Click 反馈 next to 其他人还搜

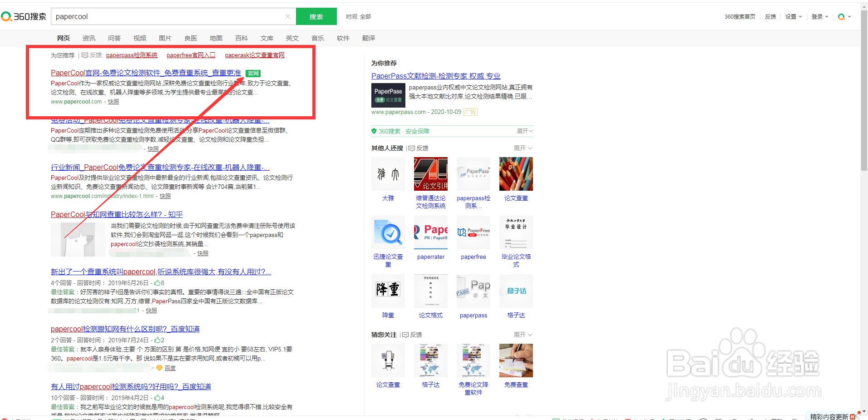(x=419, y=148)
